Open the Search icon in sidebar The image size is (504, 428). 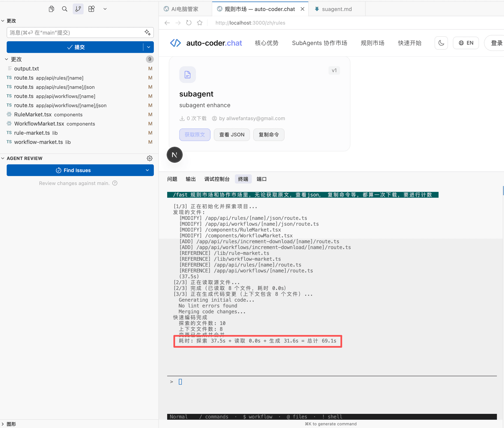(65, 9)
